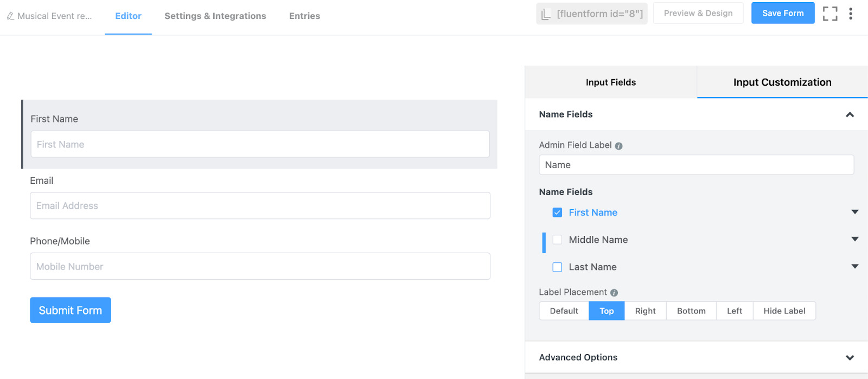This screenshot has width=868, height=379.
Task: Expand Middle Name field options arrow
Action: [x=855, y=239]
